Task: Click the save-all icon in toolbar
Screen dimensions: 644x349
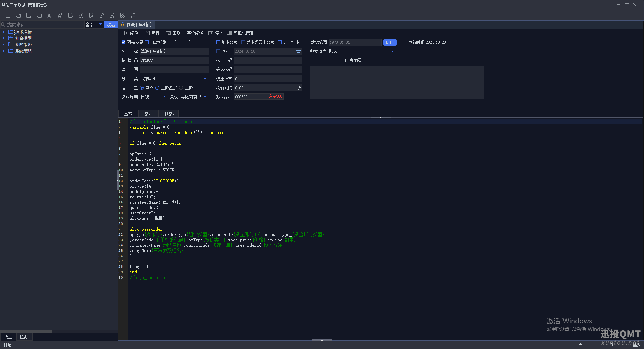Action: tap(18, 15)
